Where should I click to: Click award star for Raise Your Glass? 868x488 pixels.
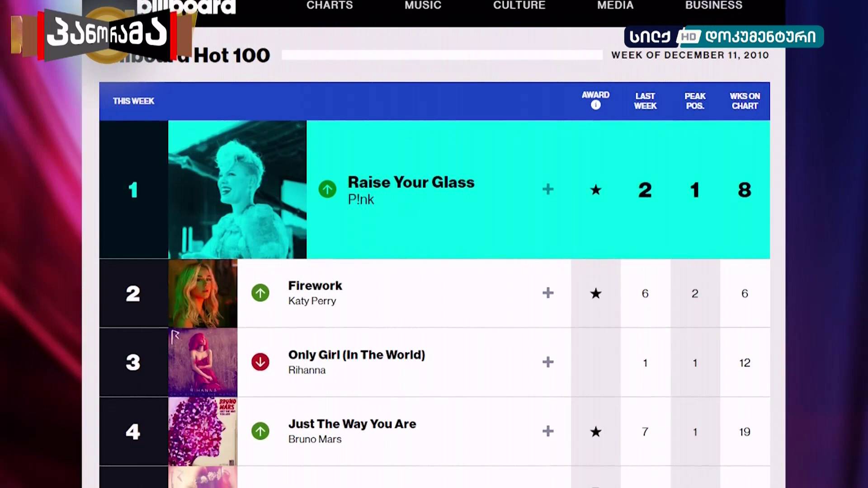596,190
